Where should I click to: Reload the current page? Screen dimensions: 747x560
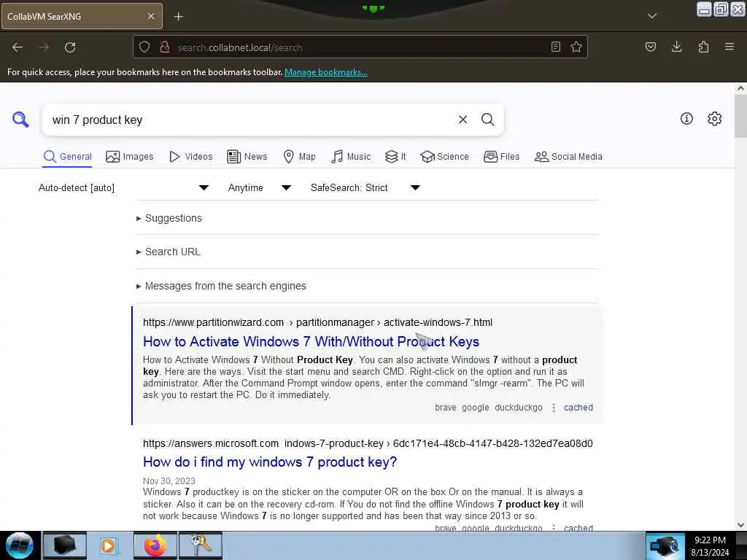coord(70,47)
